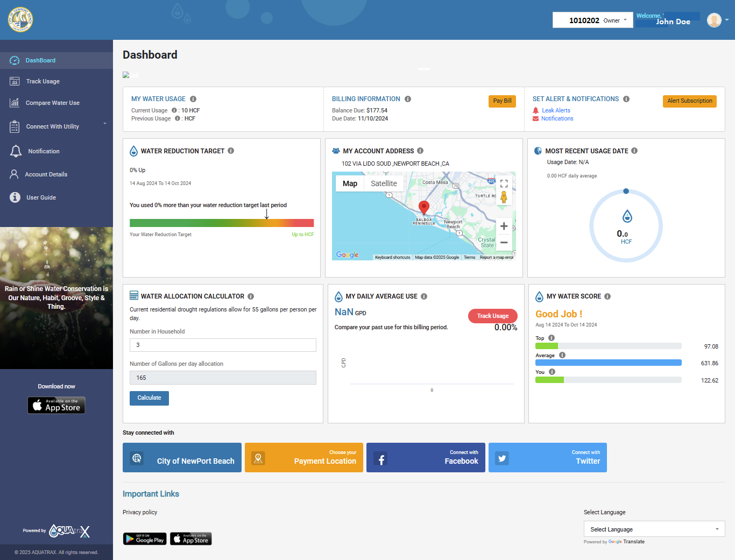
Task: Zoom in on the account address map
Action: click(x=504, y=226)
